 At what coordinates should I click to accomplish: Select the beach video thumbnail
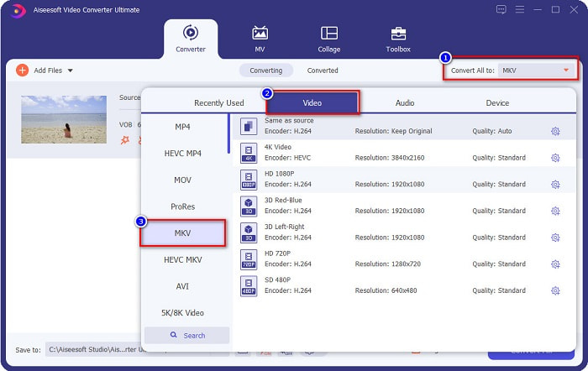64,118
